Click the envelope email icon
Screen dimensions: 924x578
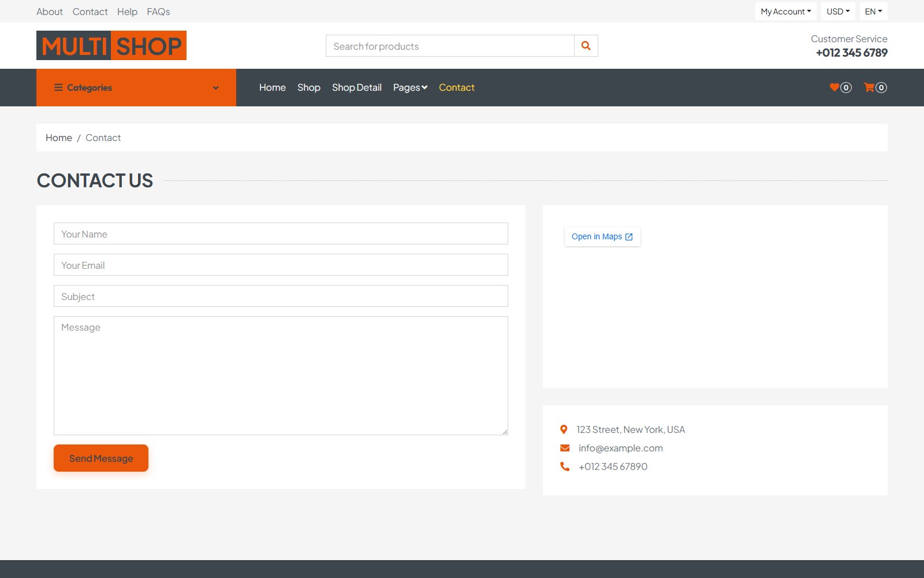pyautogui.click(x=565, y=448)
